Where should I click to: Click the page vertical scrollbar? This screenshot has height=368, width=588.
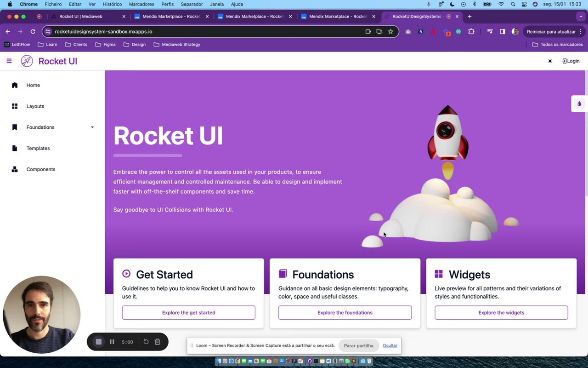[x=586, y=133]
